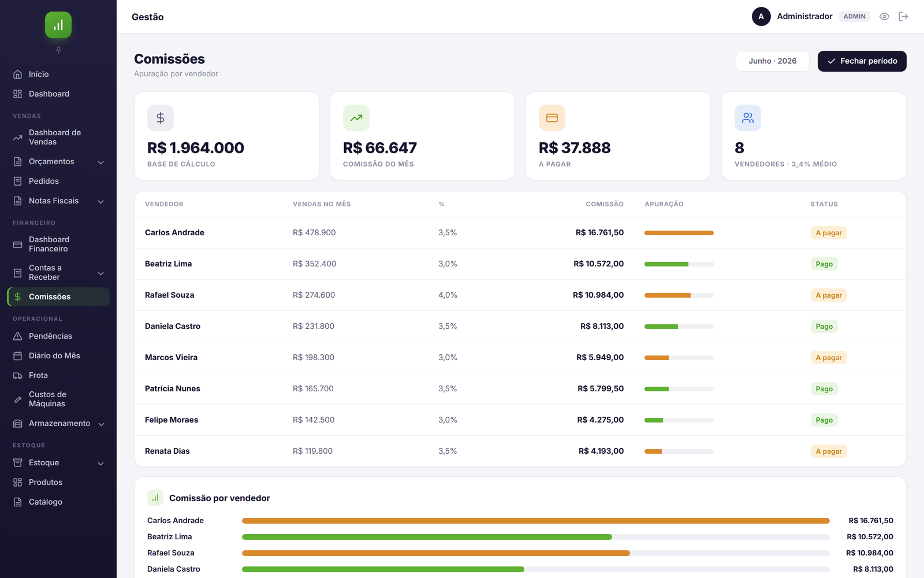Viewport: 924px width, 578px height.
Task: Open the Junho · 2026 period selector
Action: click(x=772, y=61)
